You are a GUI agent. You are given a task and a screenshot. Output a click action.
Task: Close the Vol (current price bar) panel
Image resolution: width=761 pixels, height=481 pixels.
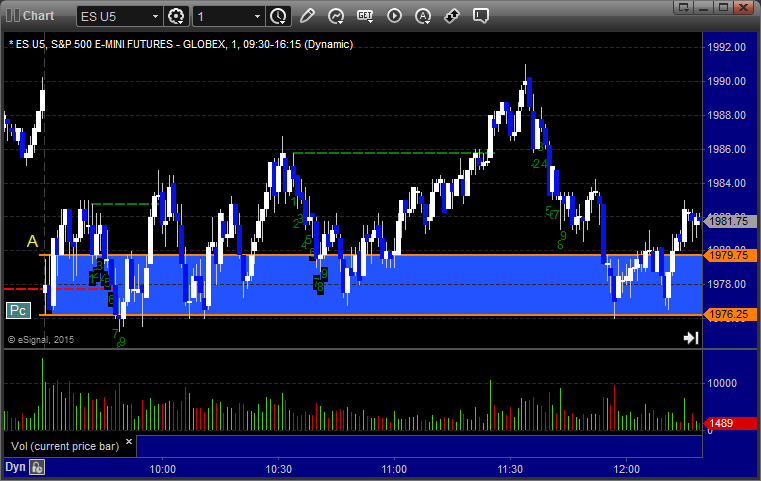point(129,442)
